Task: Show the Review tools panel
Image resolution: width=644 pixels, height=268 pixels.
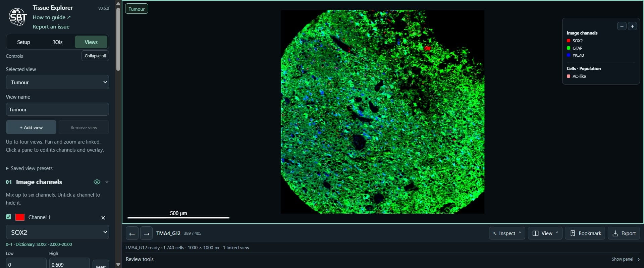Action: pyautogui.click(x=626, y=259)
